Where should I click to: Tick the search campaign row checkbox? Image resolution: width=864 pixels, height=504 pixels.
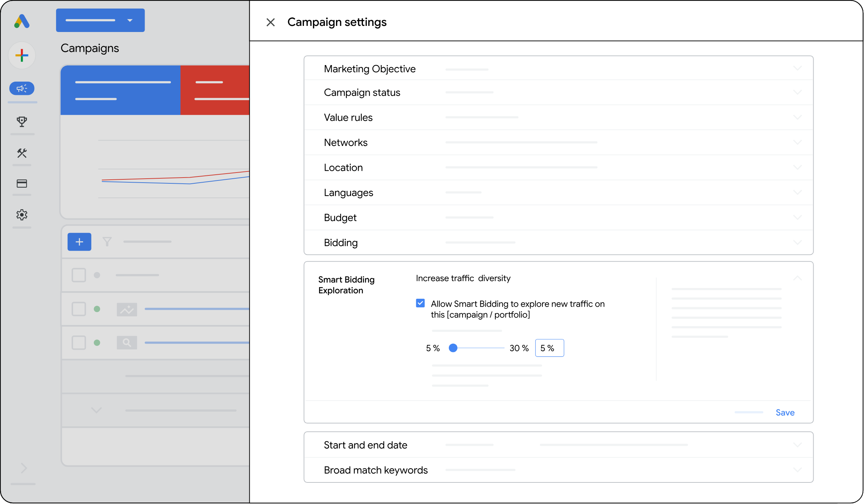79,343
